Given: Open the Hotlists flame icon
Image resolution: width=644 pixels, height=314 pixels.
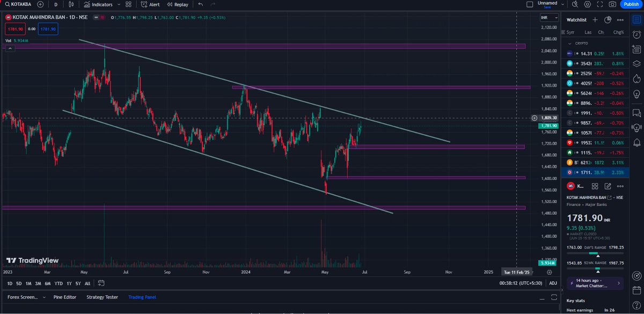Looking at the screenshot, I should (637, 79).
